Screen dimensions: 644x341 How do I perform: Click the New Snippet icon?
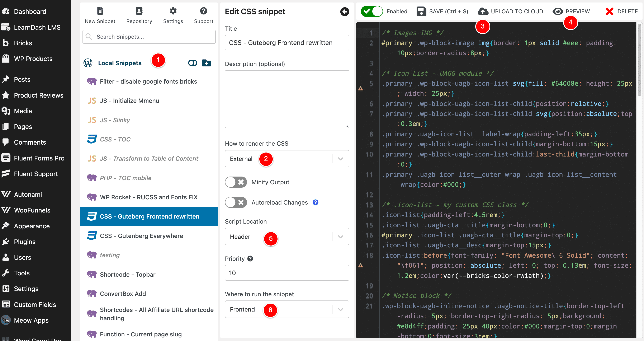(100, 11)
